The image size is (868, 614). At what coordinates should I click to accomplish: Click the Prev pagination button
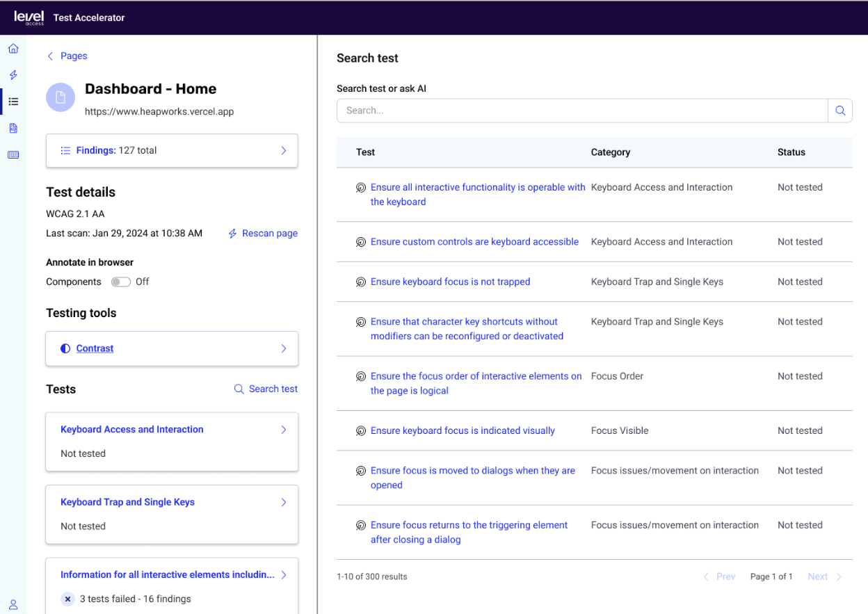(x=719, y=576)
